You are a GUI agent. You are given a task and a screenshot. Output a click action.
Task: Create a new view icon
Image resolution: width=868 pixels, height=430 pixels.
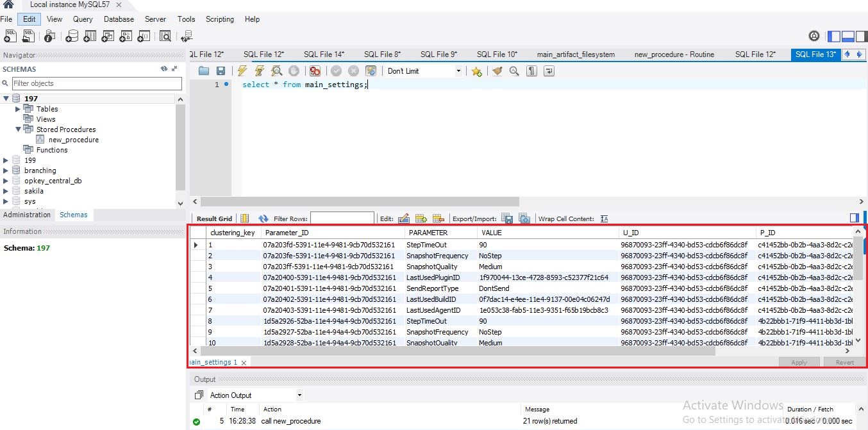108,36
